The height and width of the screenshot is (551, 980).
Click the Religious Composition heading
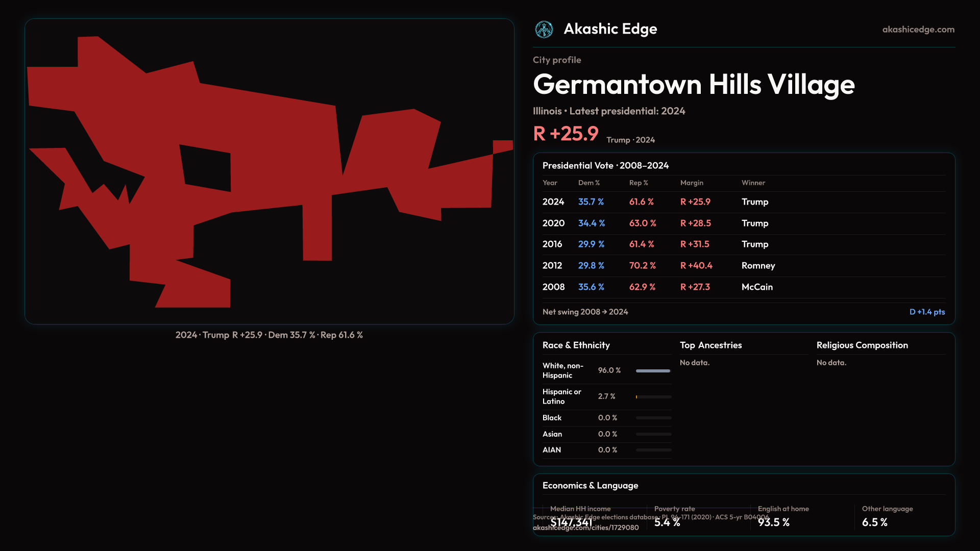point(862,345)
